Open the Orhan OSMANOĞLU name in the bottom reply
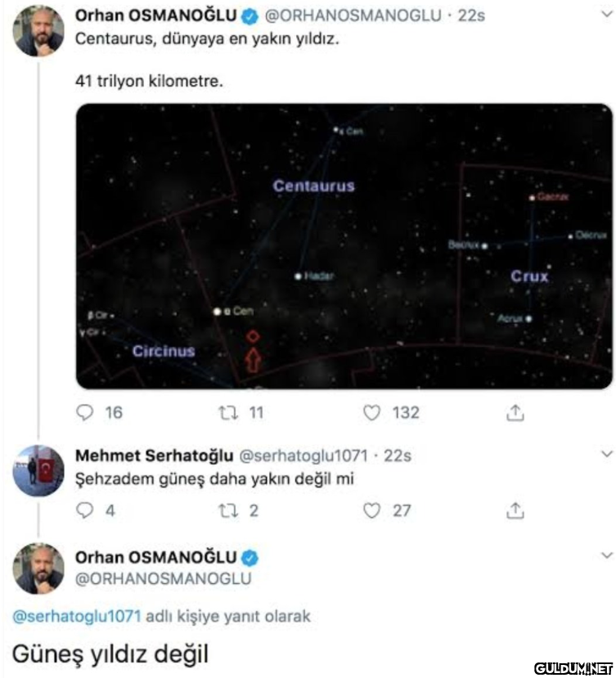The width and height of the screenshot is (616, 678). click(x=155, y=557)
